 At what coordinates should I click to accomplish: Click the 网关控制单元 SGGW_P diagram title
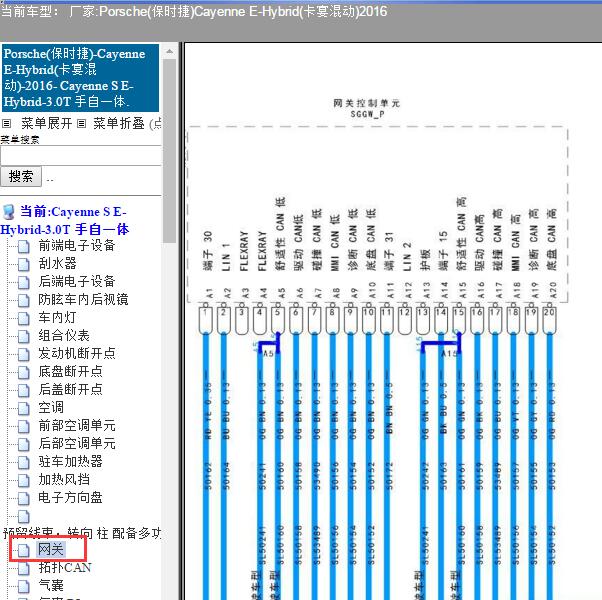tap(366, 108)
